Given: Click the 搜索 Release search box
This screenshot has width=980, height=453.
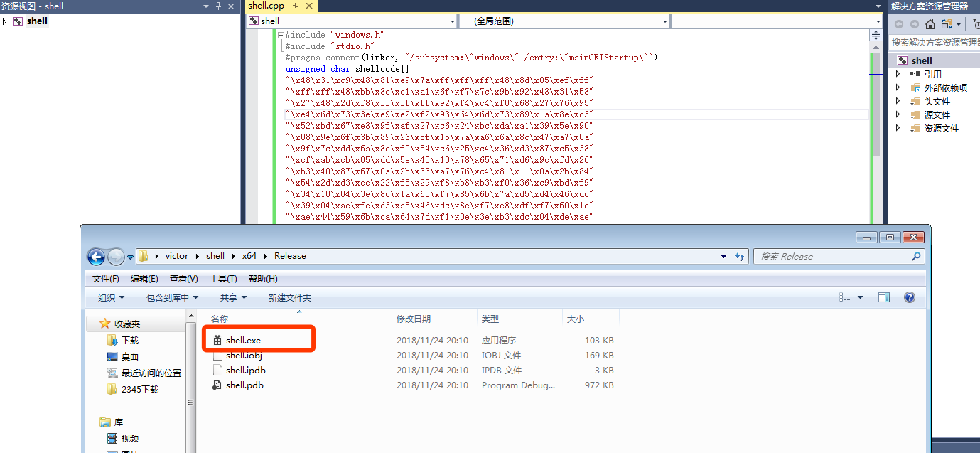Looking at the screenshot, I should tap(833, 256).
